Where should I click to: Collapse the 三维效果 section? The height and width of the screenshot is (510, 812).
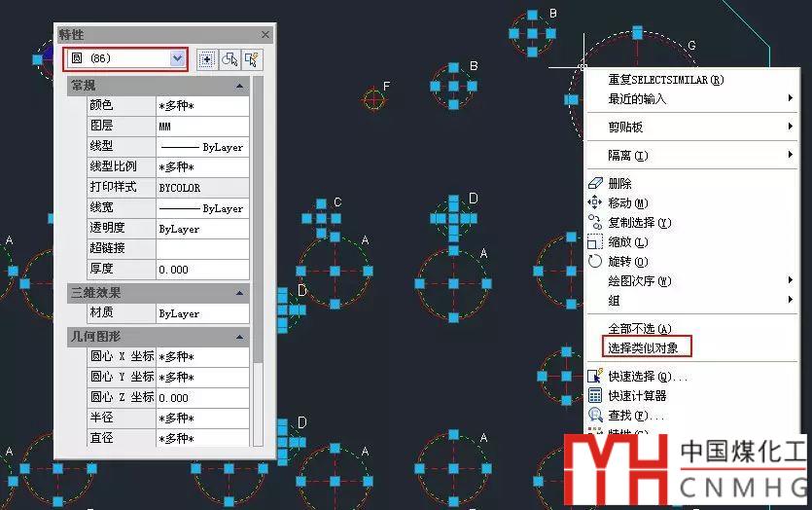coord(239,293)
